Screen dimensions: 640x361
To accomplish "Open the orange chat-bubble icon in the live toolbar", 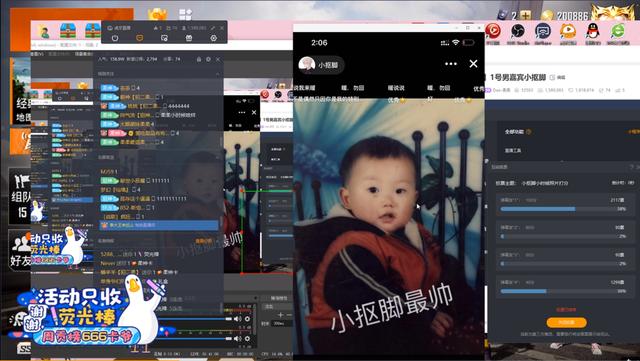I will pyautogui.click(x=140, y=38).
